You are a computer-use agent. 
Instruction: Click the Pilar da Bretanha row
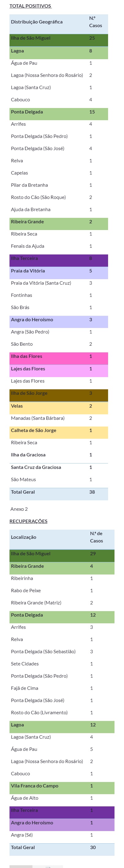pyautogui.click(x=59, y=185)
